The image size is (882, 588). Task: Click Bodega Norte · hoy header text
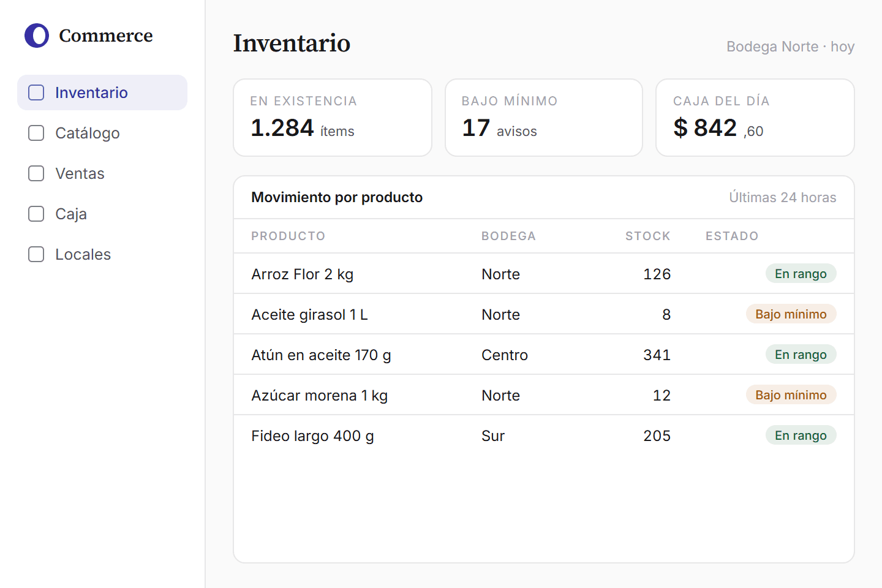click(x=790, y=47)
